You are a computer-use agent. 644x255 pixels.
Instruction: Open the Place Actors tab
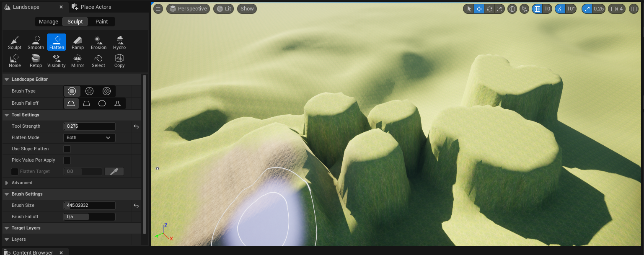pos(96,7)
